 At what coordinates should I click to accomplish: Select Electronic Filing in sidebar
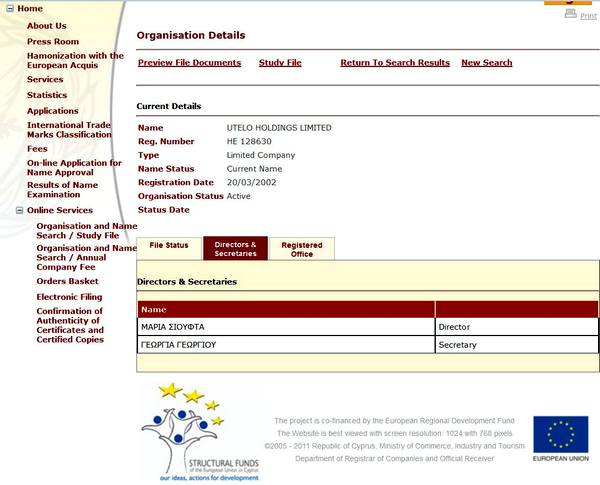(x=69, y=297)
